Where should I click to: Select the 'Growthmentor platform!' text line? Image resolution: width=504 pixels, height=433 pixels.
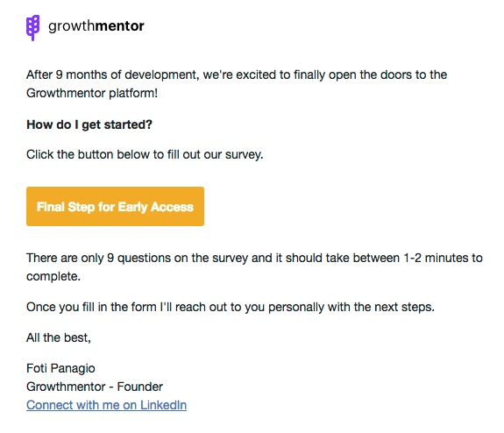coord(92,94)
